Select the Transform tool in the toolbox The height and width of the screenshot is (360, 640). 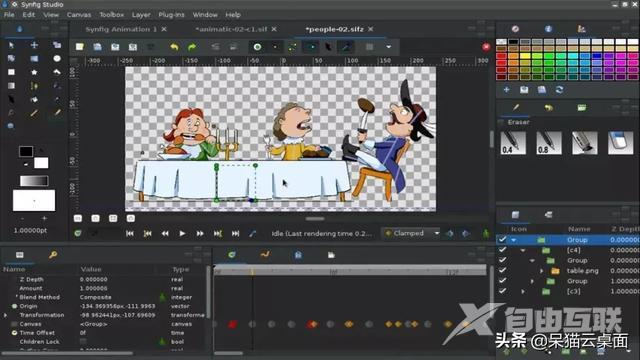[x=11, y=45]
